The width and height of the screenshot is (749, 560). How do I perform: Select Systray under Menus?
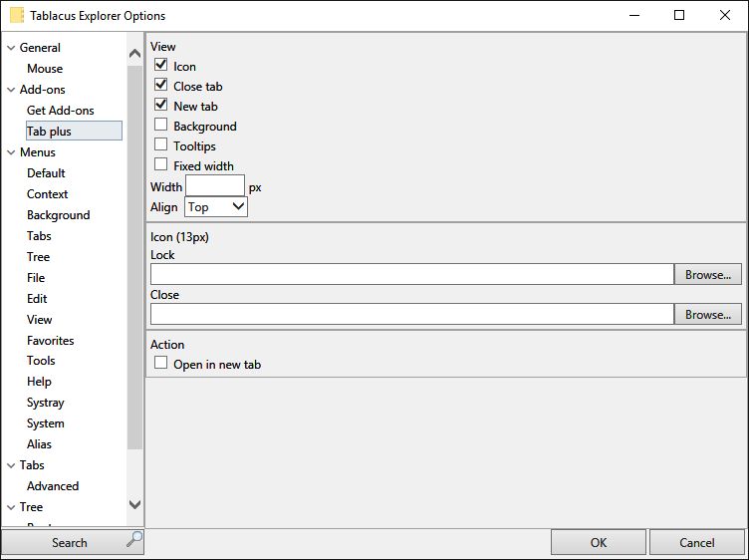coord(46,403)
